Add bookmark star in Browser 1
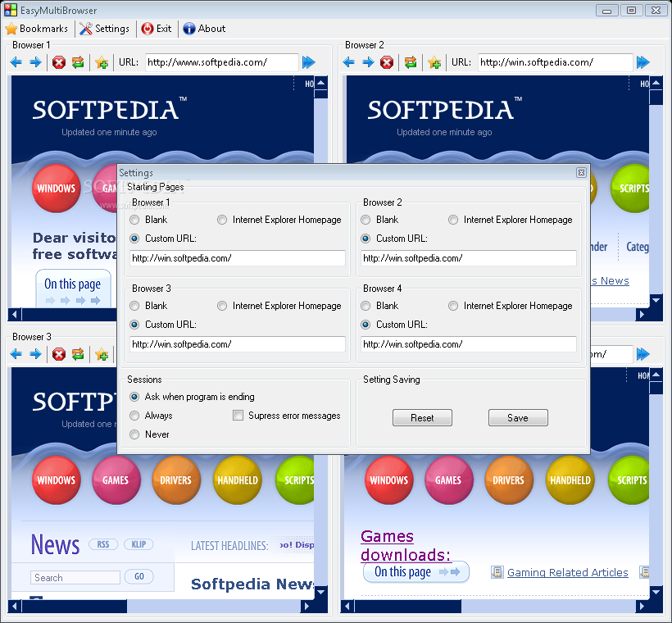672x623 pixels. click(x=102, y=62)
